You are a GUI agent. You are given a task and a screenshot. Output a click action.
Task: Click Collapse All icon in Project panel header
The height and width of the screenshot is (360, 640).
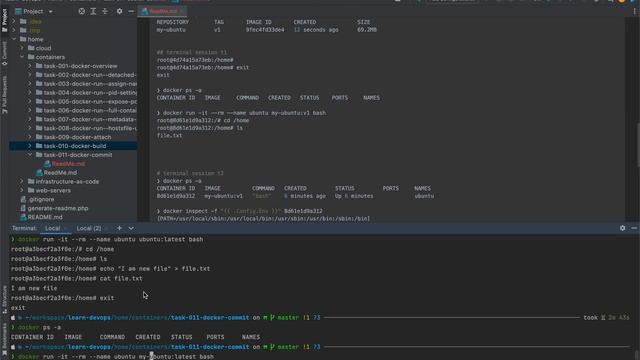pyautogui.click(x=105, y=11)
